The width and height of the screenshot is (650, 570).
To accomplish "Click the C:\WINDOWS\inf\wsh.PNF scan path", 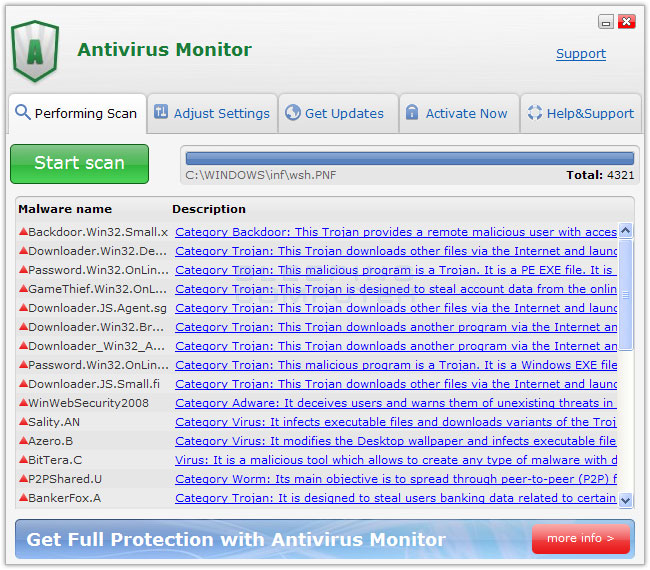I will 261,175.
